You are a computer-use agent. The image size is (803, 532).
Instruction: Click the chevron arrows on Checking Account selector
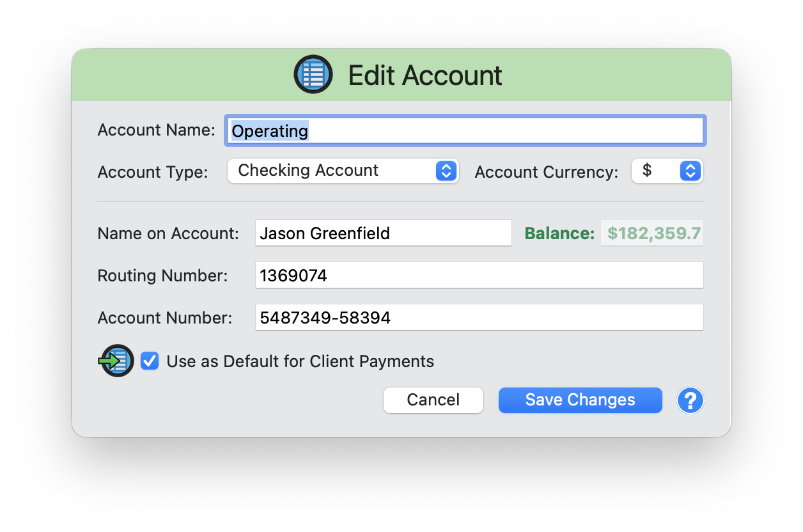point(446,171)
